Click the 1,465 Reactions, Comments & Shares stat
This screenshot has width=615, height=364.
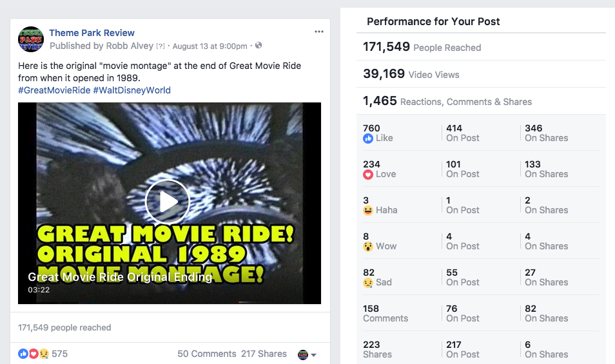coord(447,101)
